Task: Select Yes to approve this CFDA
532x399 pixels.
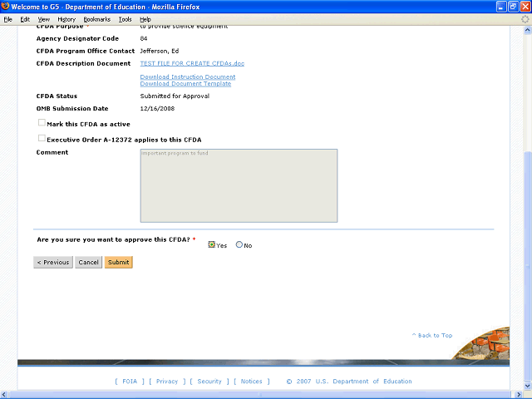Action: point(211,244)
